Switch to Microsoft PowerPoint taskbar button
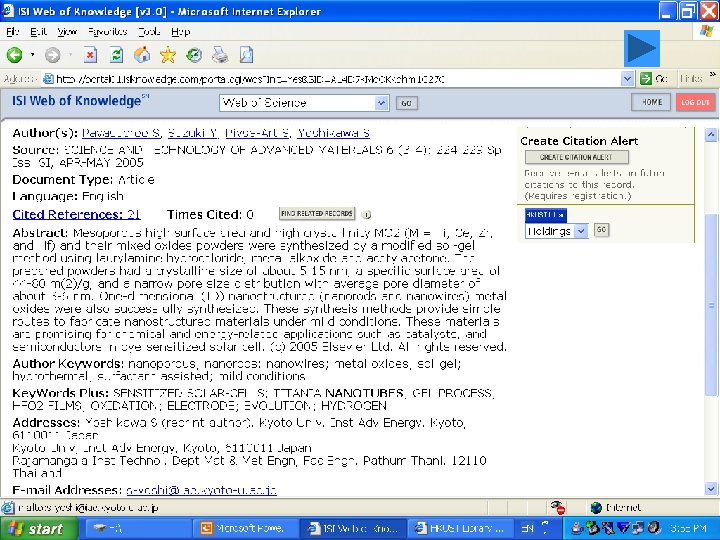Image resolution: width=720 pixels, height=540 pixels. tap(245, 529)
